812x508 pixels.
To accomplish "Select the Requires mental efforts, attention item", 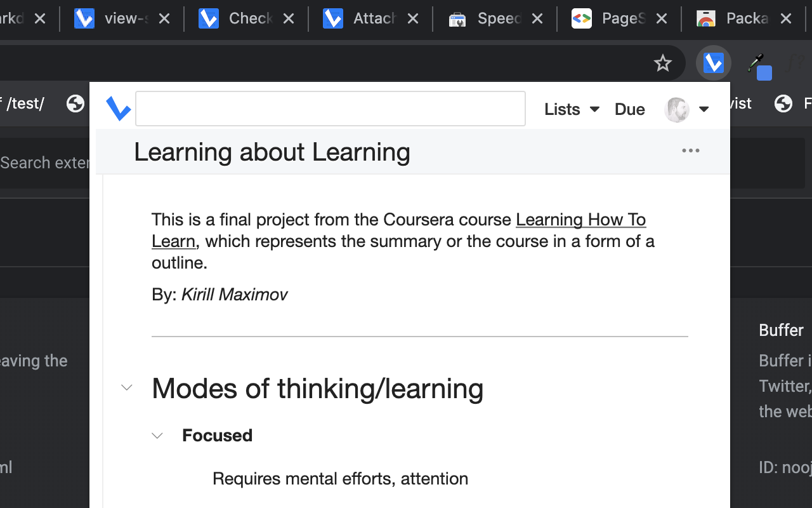I will pos(340,479).
